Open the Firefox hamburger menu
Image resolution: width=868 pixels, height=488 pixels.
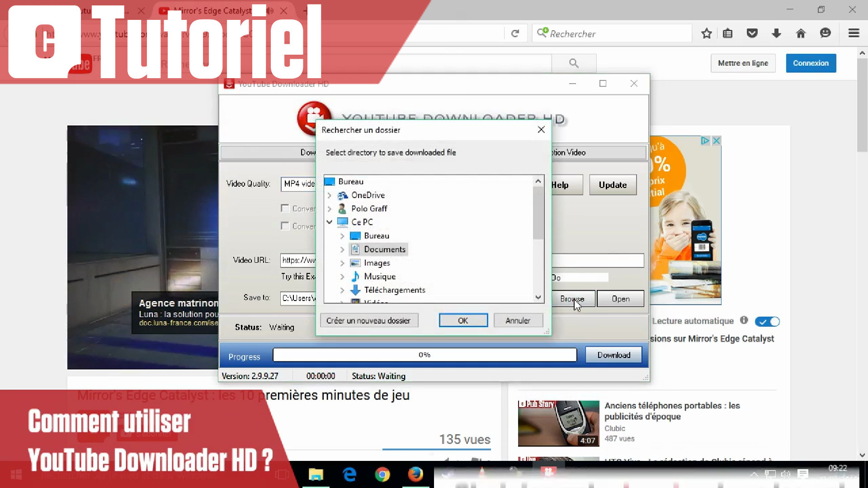(x=854, y=33)
